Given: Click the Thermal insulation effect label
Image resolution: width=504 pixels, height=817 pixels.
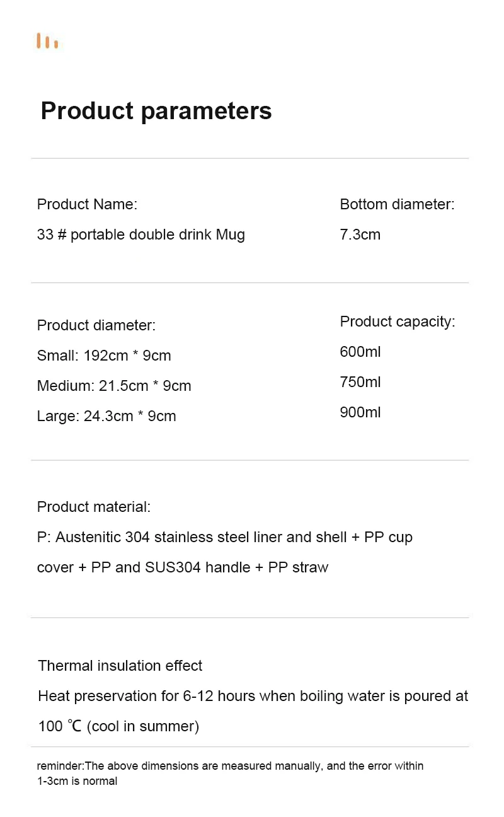Looking at the screenshot, I should point(120,666).
